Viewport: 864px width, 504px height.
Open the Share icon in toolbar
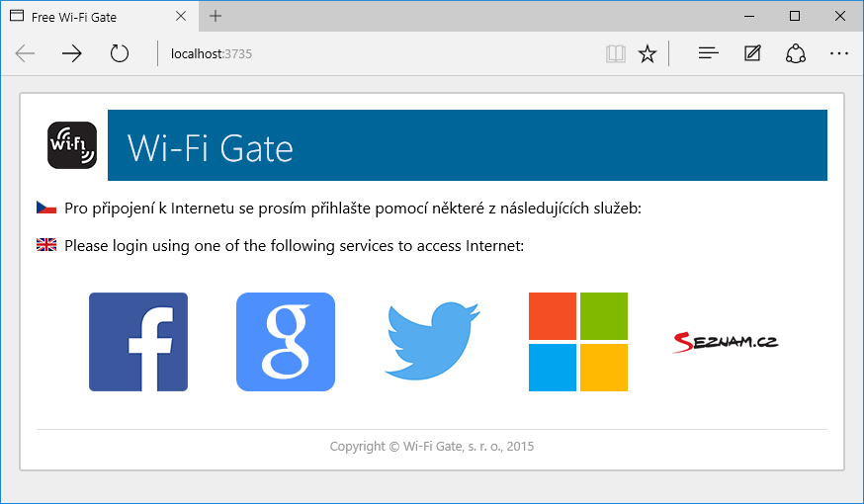(796, 53)
